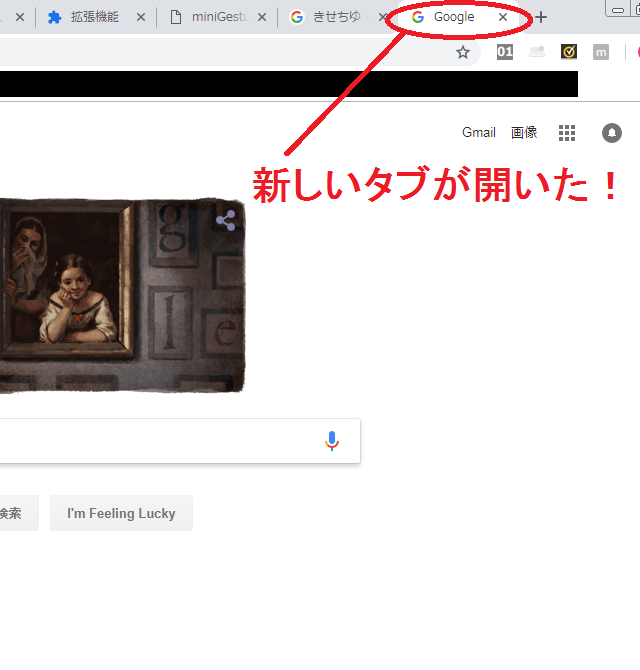Click the Google 検索 search button
Viewport: 640px width, 670px height.
[19, 513]
